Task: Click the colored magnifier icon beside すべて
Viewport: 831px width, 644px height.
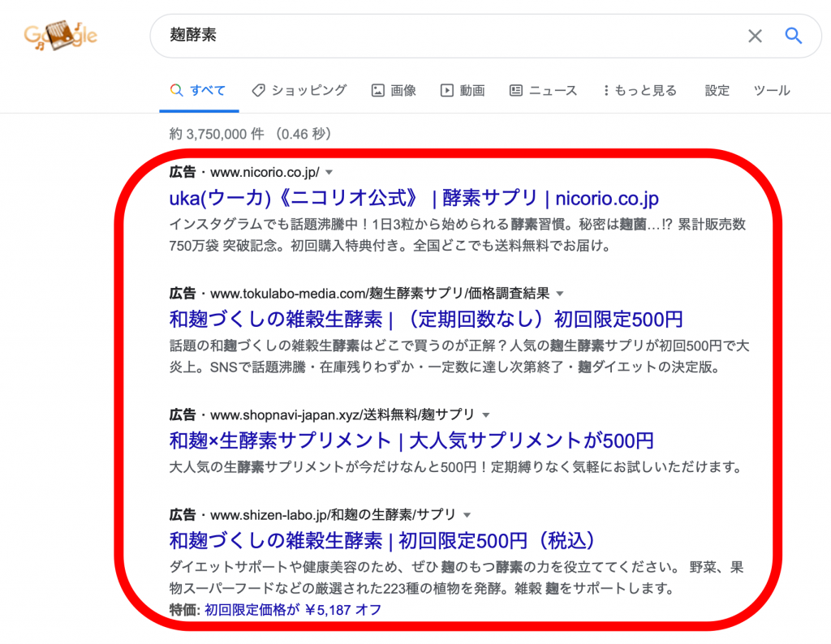Action: (x=176, y=90)
